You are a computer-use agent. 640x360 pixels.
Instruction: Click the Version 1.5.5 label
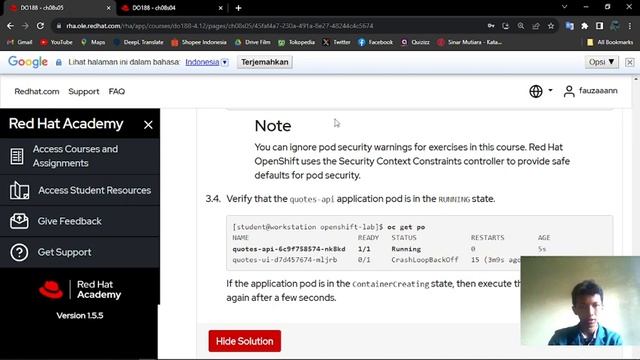80,316
